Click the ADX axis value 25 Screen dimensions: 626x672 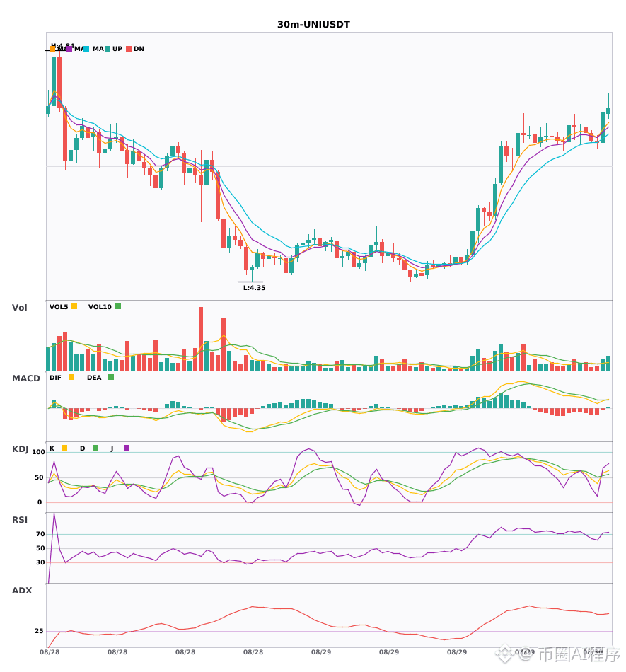pyautogui.click(x=39, y=631)
